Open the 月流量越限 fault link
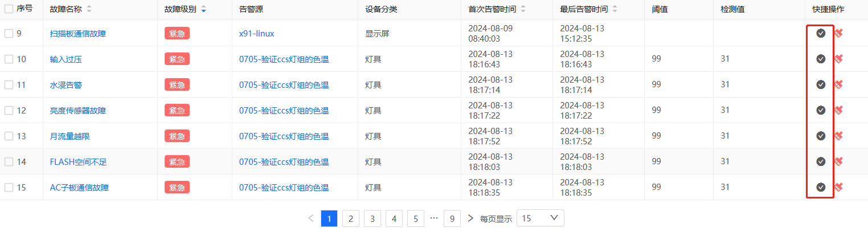868x235 pixels. [70, 136]
